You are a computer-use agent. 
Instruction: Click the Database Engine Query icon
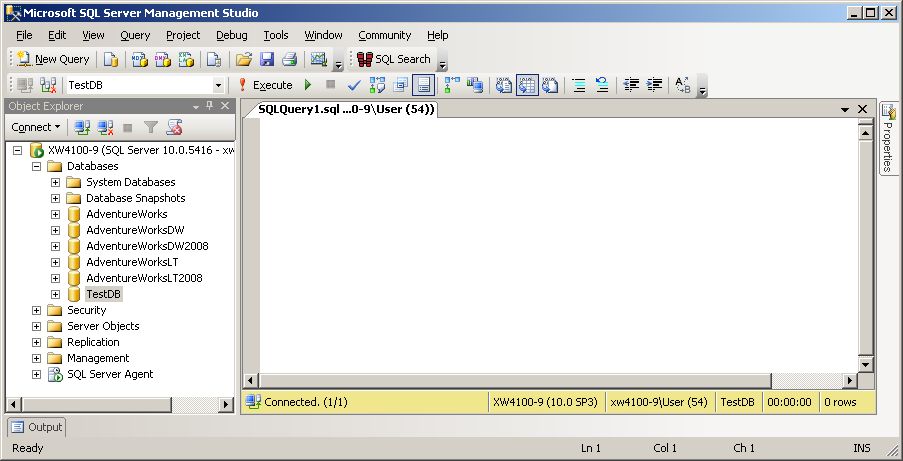(111, 59)
